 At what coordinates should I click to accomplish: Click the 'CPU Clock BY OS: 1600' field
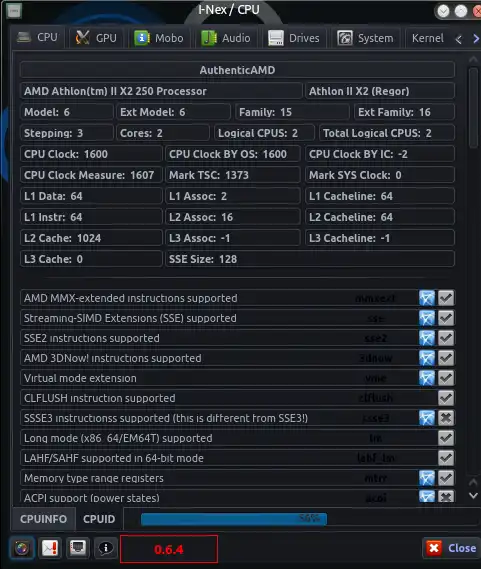[x=233, y=154]
